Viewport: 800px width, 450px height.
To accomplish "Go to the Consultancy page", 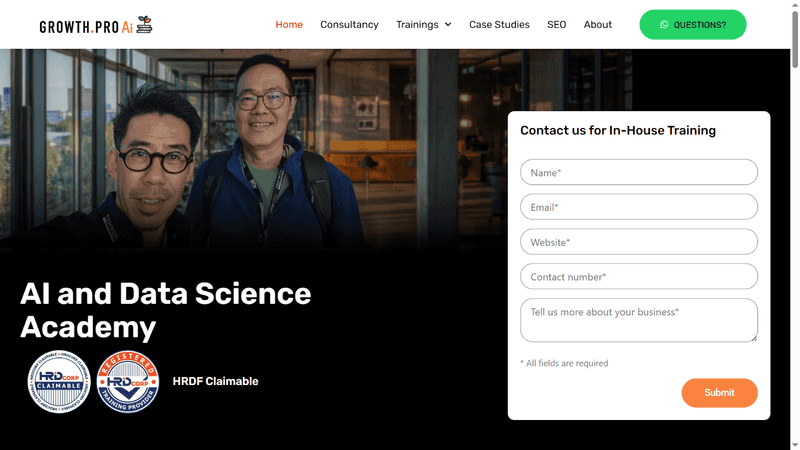I will 349,25.
